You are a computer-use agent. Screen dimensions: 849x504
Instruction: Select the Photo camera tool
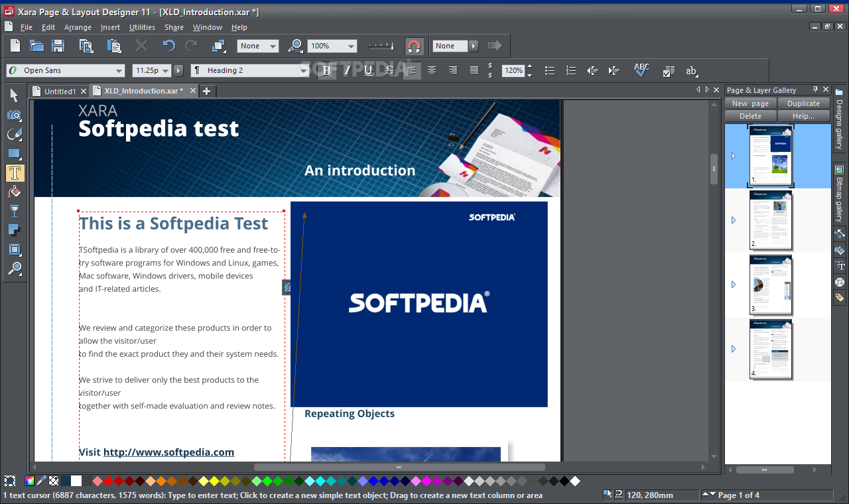click(x=15, y=115)
